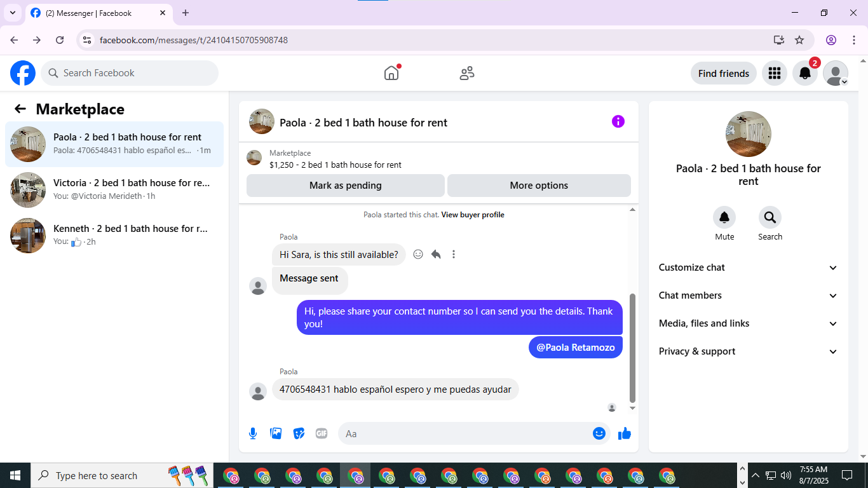Open the Windows Start menu
Viewport: 868px width, 488px height.
(15, 475)
